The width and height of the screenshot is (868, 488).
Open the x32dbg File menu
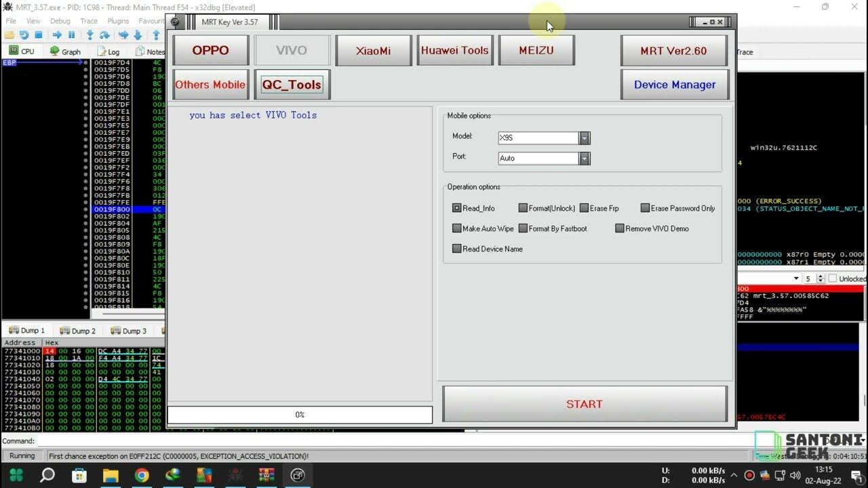(x=11, y=21)
